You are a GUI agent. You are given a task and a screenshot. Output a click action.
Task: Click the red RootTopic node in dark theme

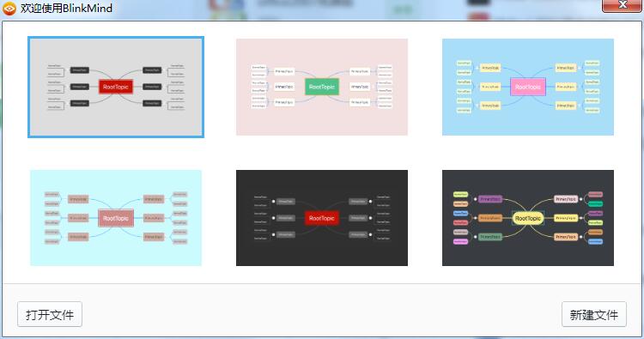322,218
